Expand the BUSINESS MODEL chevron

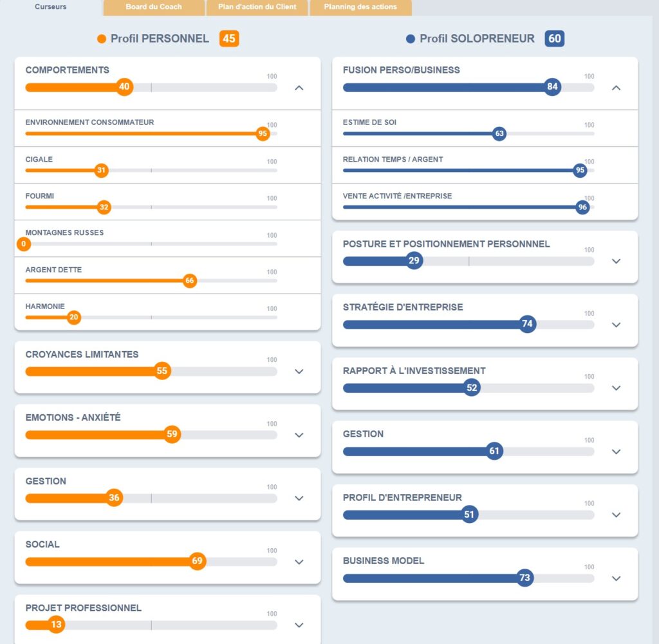click(616, 578)
